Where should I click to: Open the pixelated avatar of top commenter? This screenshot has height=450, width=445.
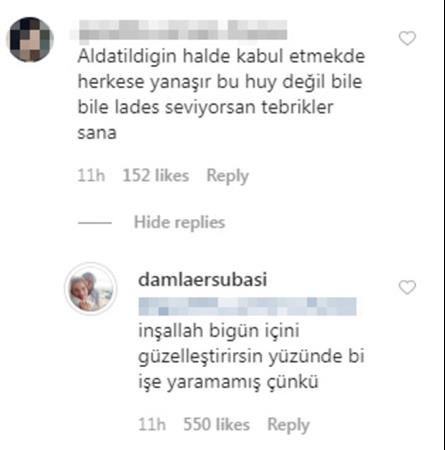pos(30,40)
